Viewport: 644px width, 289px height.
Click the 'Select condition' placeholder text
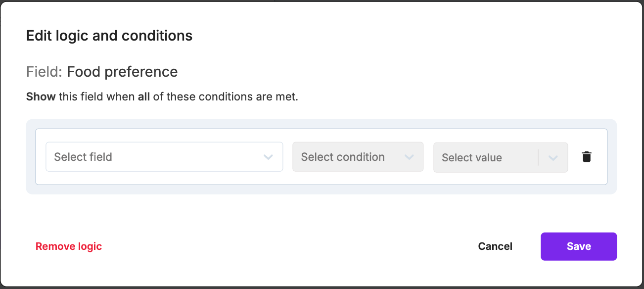[343, 157]
